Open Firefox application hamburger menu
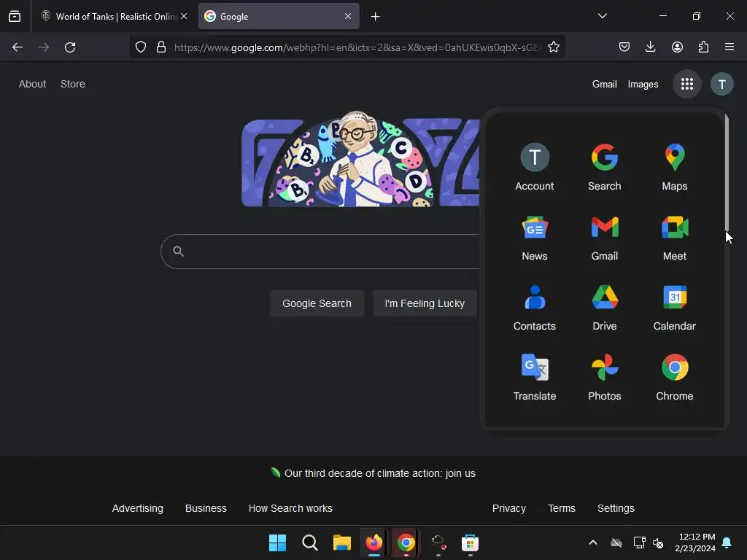This screenshot has width=747, height=560. click(x=729, y=47)
